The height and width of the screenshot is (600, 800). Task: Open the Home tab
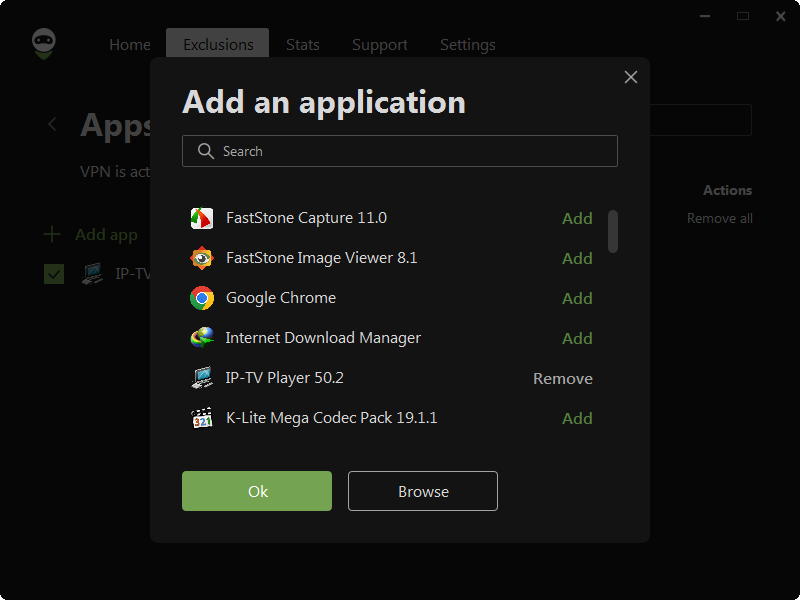click(130, 45)
